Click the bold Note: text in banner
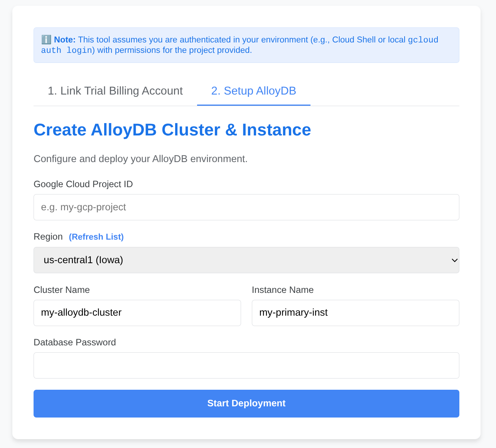This screenshot has height=448, width=496. point(65,40)
